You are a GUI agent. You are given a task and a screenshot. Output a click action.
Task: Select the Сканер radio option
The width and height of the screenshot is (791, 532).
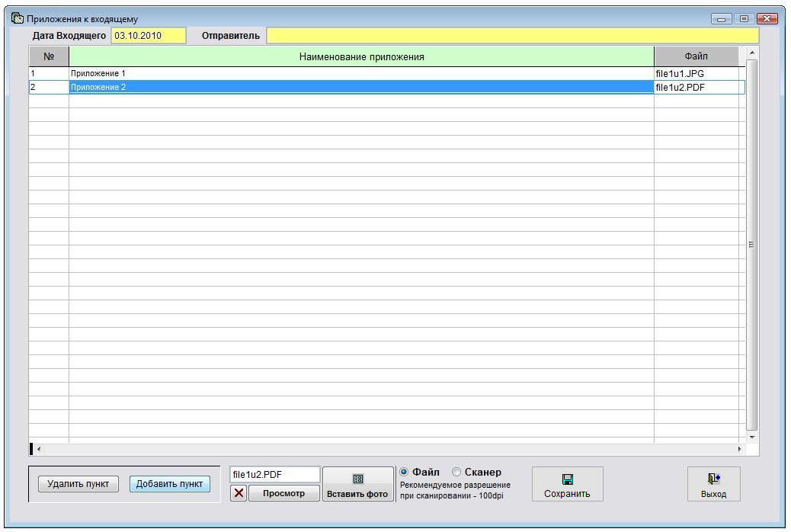point(456,472)
